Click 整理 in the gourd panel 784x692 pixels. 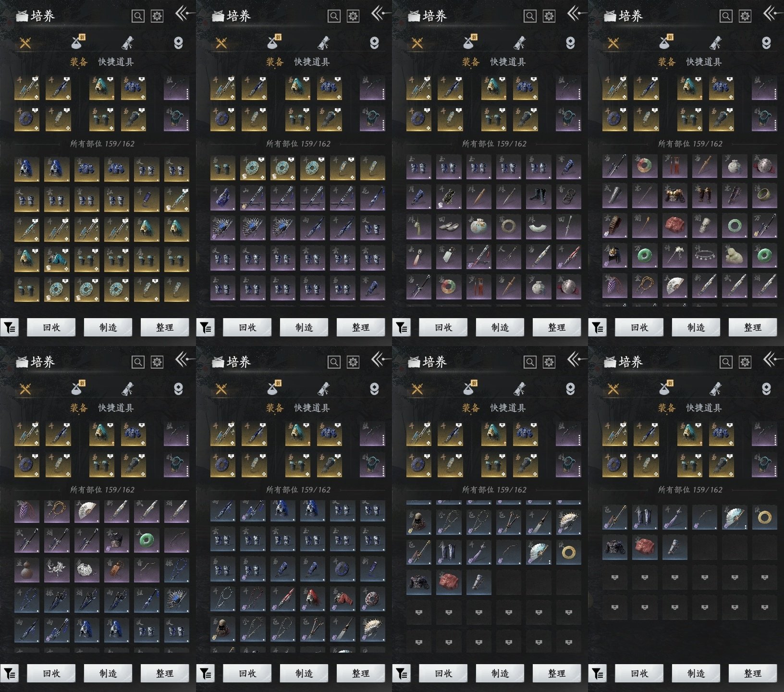[x=164, y=674]
